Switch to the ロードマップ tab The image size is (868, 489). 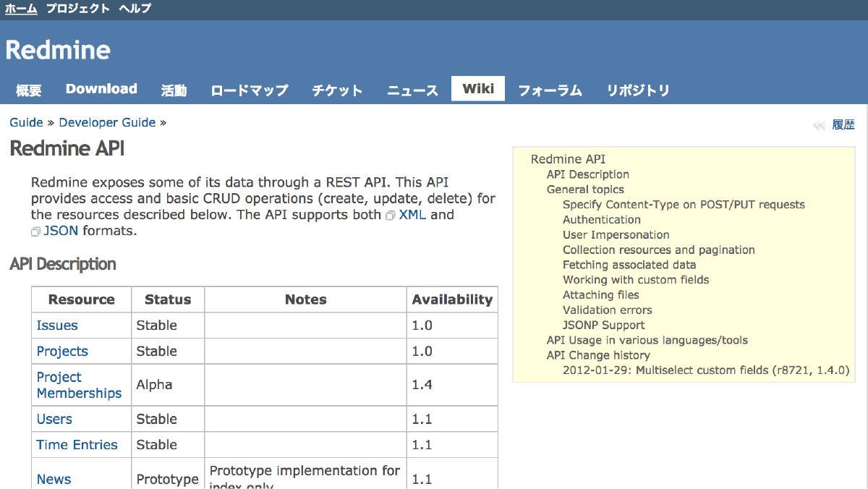point(250,90)
